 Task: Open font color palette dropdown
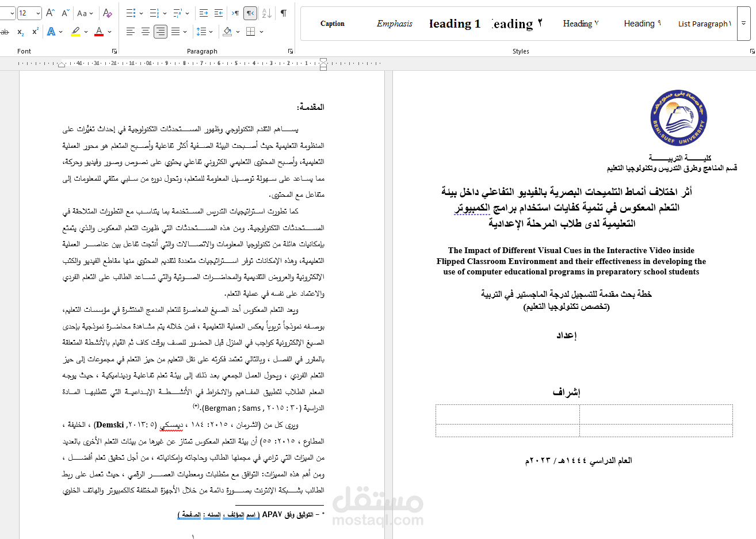(x=109, y=32)
